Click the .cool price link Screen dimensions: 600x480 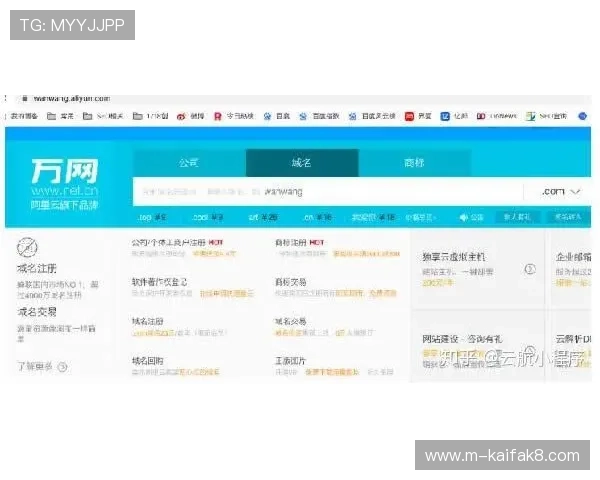pos(208,217)
